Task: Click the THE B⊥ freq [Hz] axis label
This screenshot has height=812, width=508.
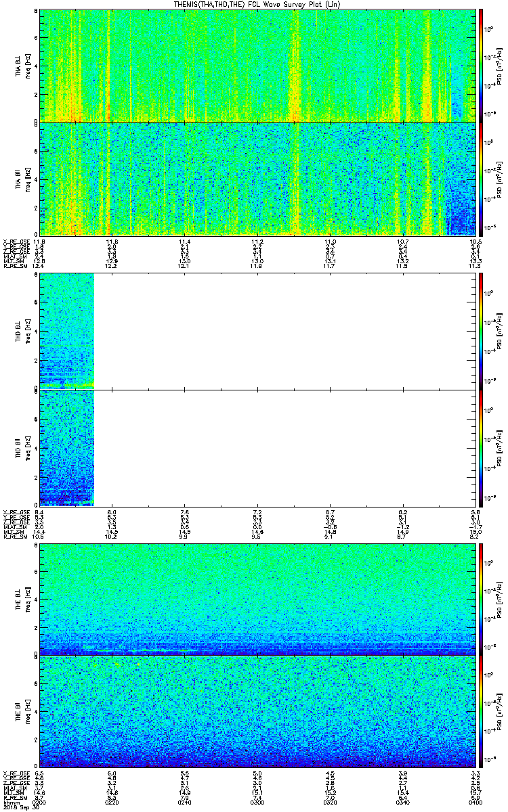Action: point(29,599)
